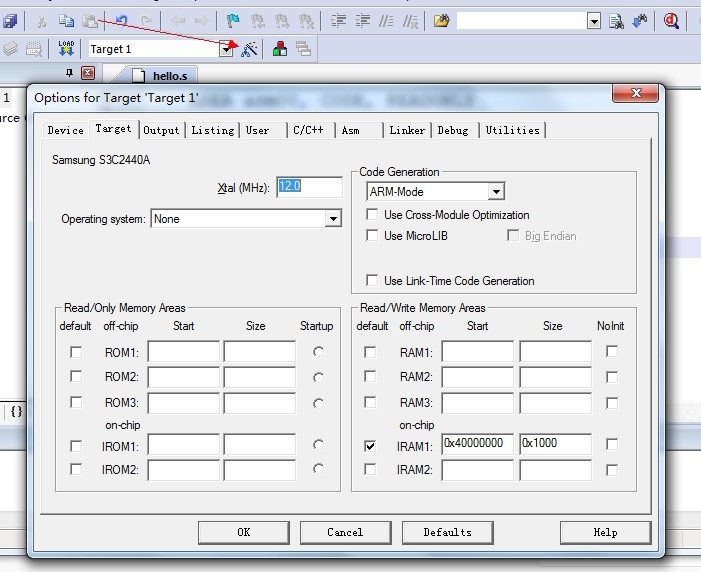This screenshot has height=572, width=701.
Task: Switch to the Output tab
Action: click(x=161, y=130)
